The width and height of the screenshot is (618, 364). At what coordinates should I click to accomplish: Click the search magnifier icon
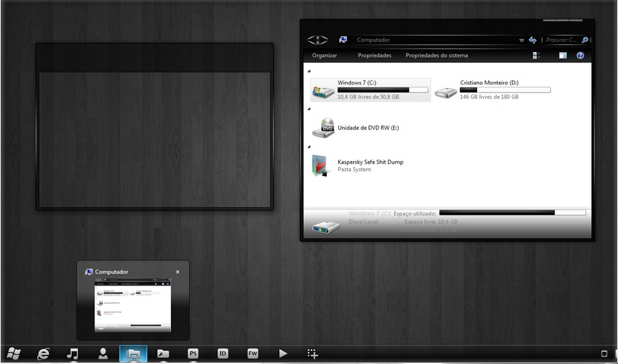pyautogui.click(x=585, y=40)
